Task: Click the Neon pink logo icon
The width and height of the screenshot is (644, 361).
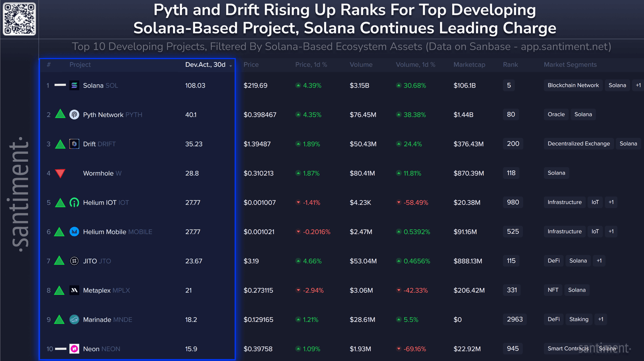Action: [74, 348]
